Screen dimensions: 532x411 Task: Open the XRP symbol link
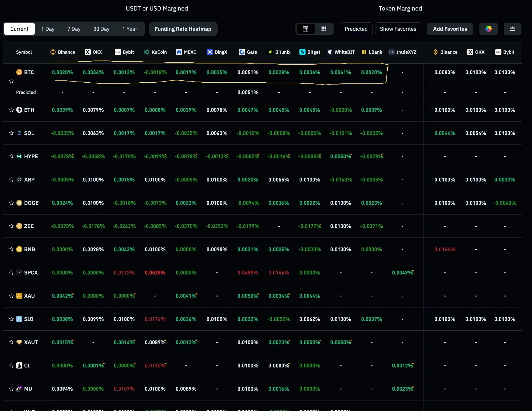pos(29,180)
